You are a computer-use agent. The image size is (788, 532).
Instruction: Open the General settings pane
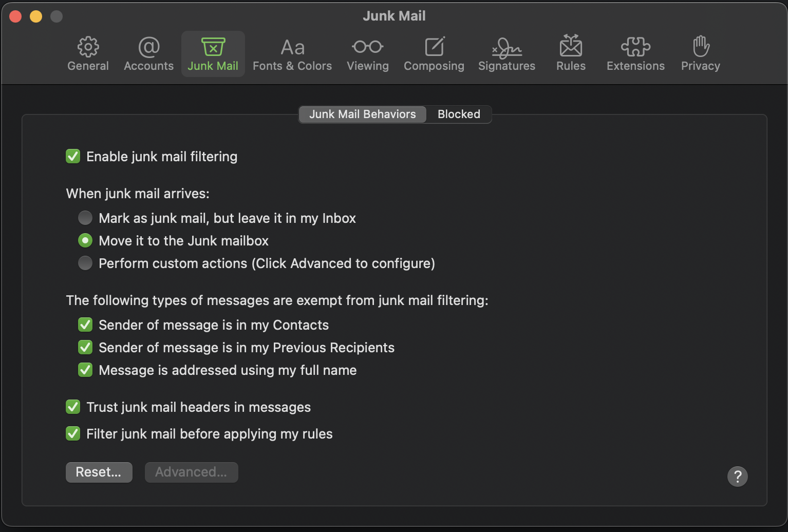(x=88, y=54)
